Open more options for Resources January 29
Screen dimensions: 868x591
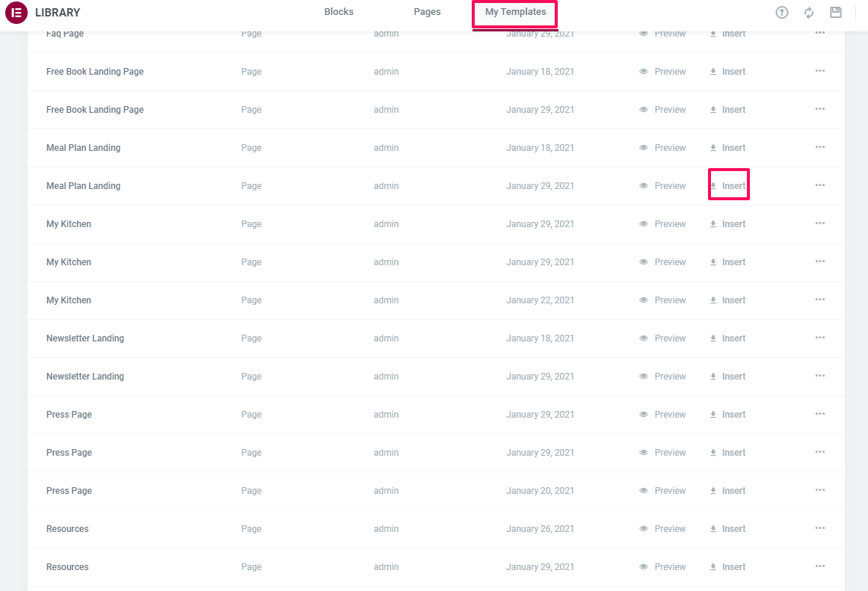820,566
